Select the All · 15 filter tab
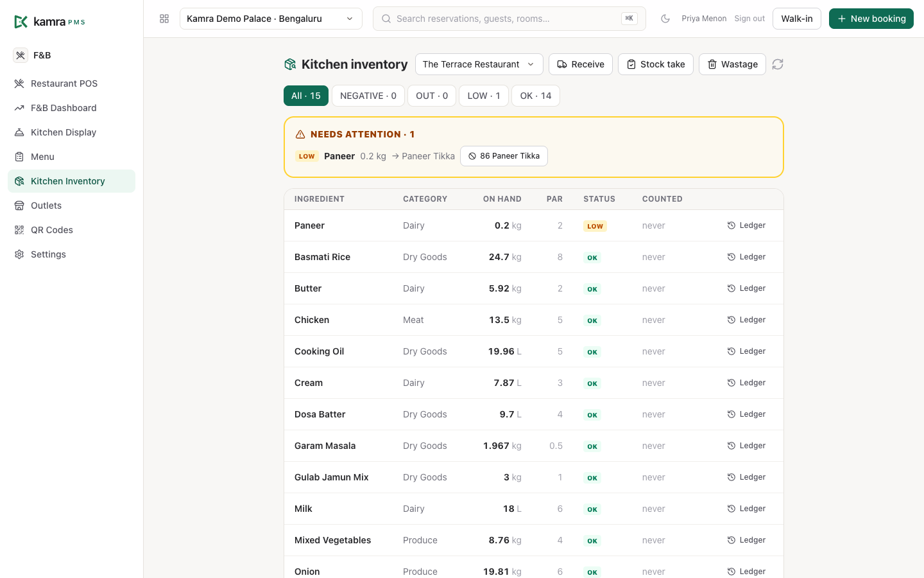The height and width of the screenshot is (578, 924). (306, 96)
